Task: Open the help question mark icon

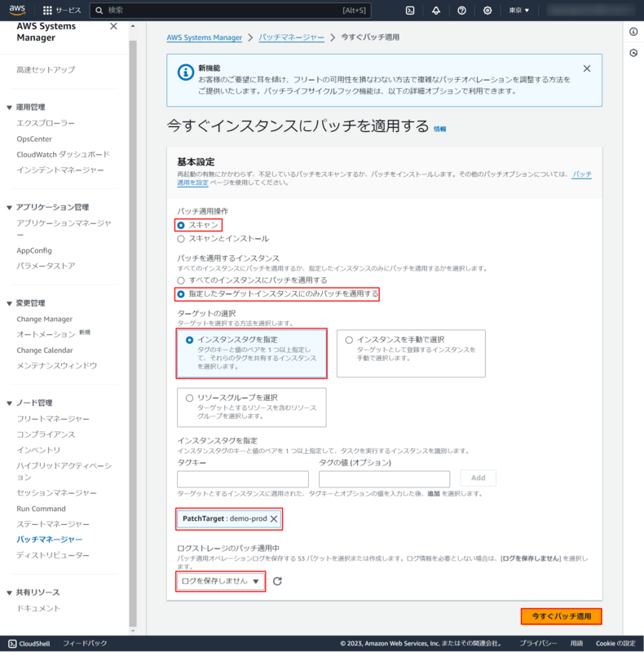Action: 461,11
